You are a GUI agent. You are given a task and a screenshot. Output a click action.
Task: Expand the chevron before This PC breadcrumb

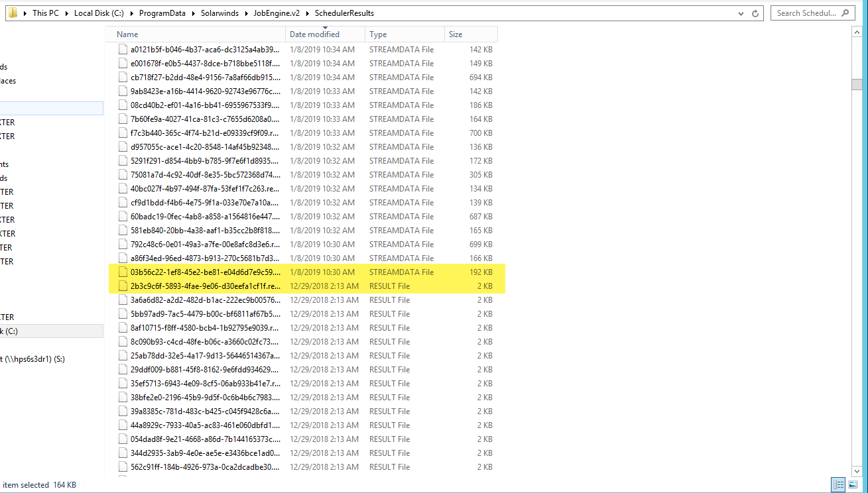[25, 13]
